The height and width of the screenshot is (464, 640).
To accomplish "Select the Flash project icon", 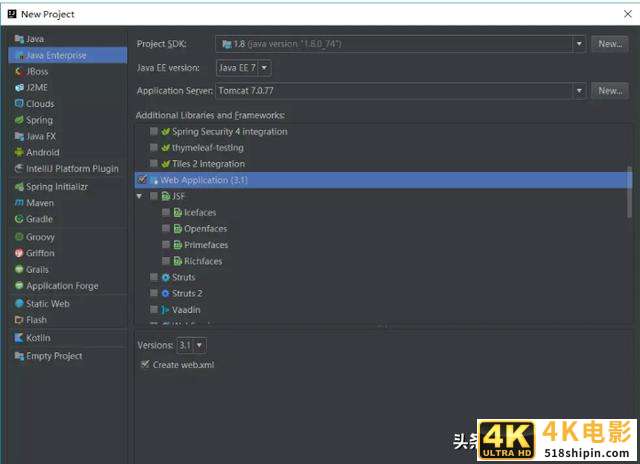I will (19, 320).
